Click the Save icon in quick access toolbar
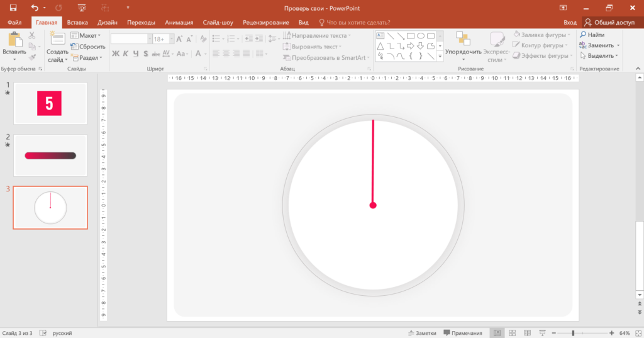The width and height of the screenshot is (644, 338). 13,8
